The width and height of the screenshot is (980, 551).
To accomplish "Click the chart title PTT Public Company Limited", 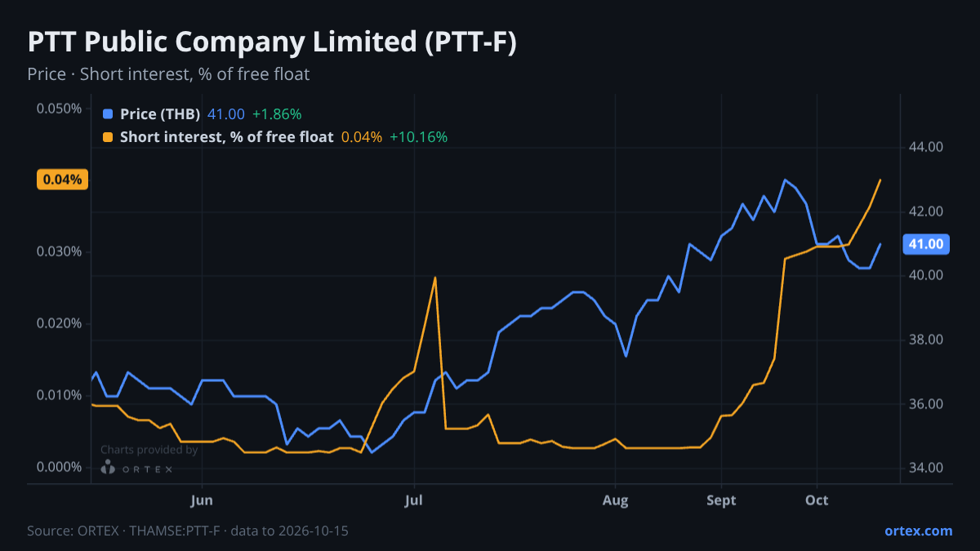I will 271,43.
